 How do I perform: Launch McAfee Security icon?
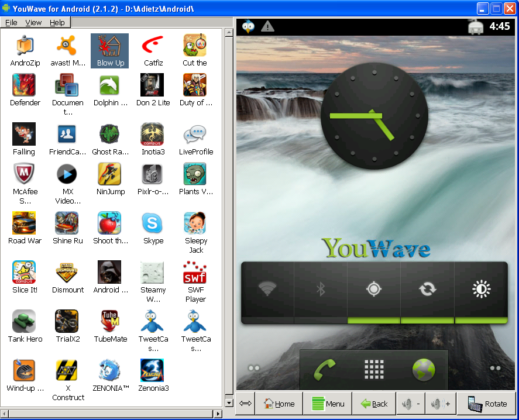(x=24, y=174)
